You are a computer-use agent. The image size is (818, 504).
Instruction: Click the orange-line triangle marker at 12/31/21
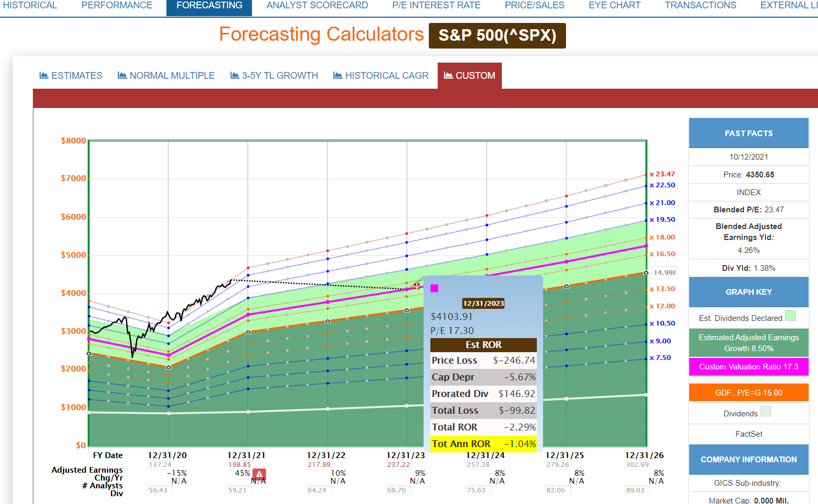(248, 332)
